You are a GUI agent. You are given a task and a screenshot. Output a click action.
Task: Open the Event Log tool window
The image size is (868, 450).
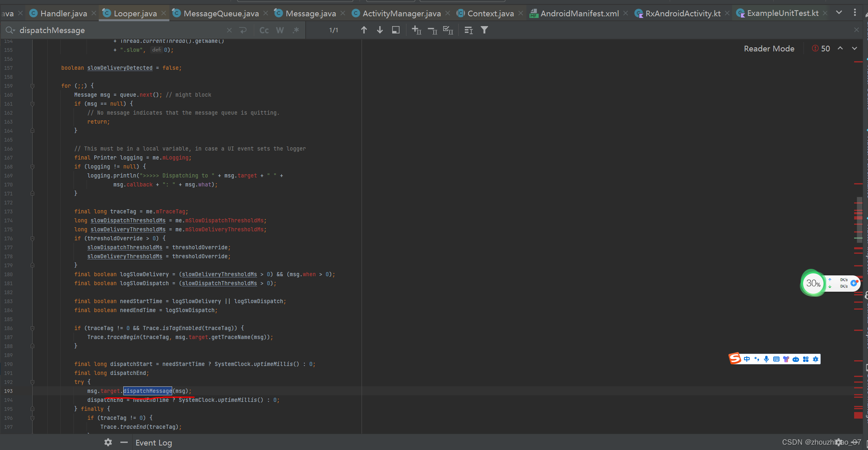[153, 443]
